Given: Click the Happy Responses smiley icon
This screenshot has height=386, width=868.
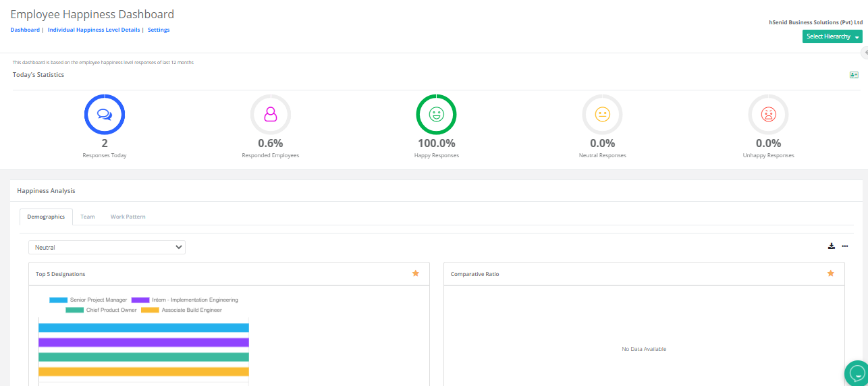Looking at the screenshot, I should point(436,115).
